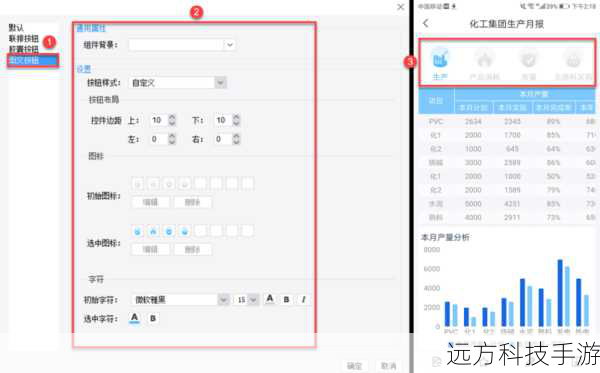
Task: Click the 2345 table cell
Action: (x=512, y=122)
